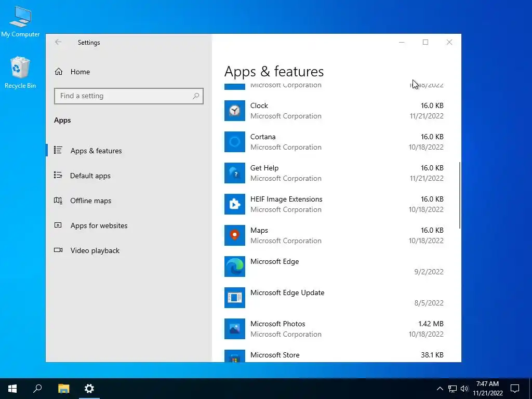Screen dimensions: 532x399
Task: Go back with the Settings back arrow
Action: click(x=58, y=42)
